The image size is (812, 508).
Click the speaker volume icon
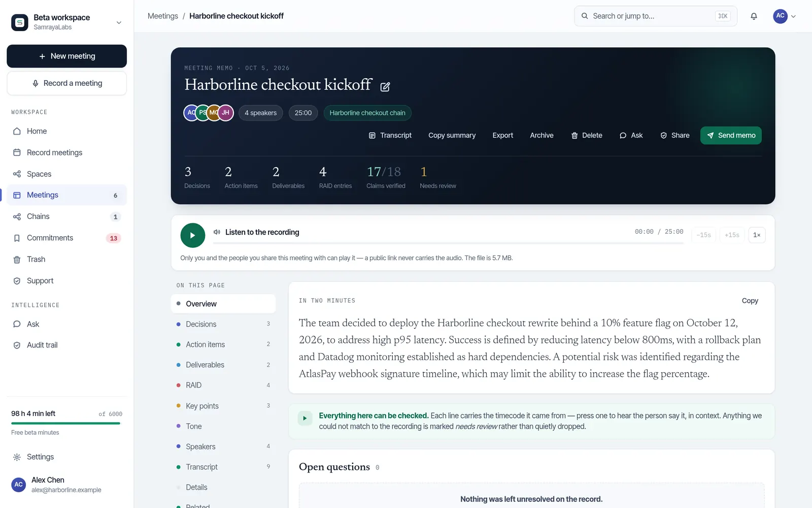pyautogui.click(x=217, y=232)
